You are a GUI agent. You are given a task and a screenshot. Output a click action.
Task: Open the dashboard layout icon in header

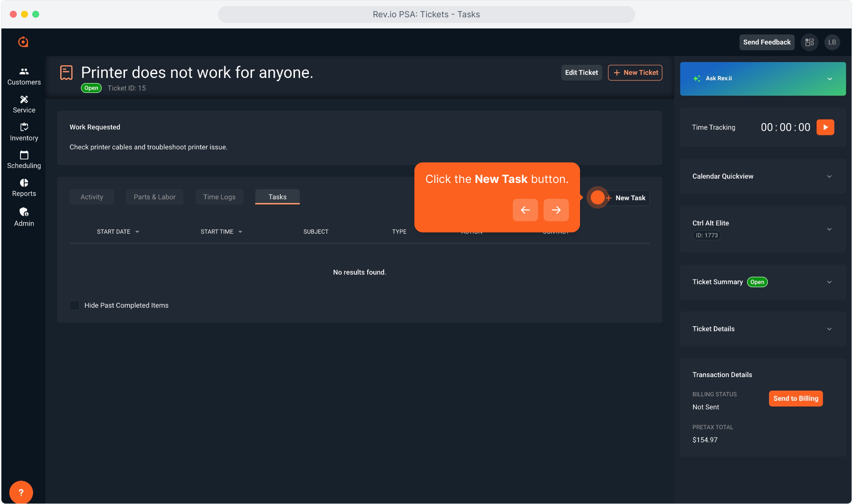coord(810,42)
